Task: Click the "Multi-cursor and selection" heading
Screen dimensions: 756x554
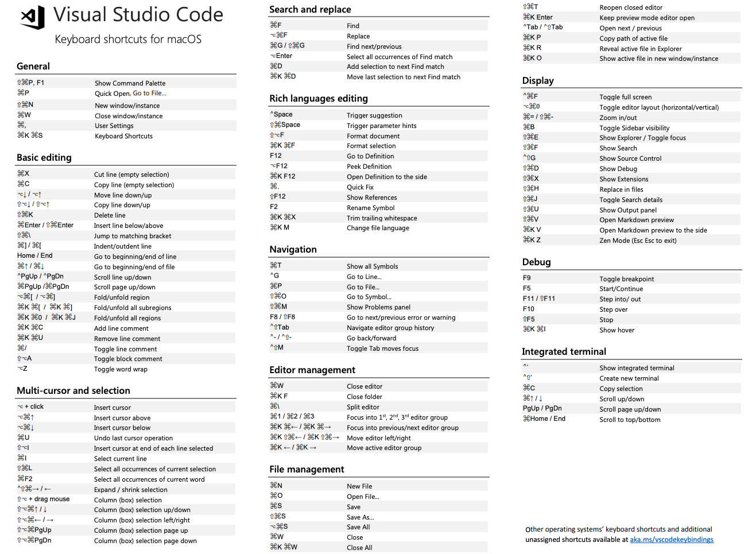Action: pyautogui.click(x=73, y=390)
